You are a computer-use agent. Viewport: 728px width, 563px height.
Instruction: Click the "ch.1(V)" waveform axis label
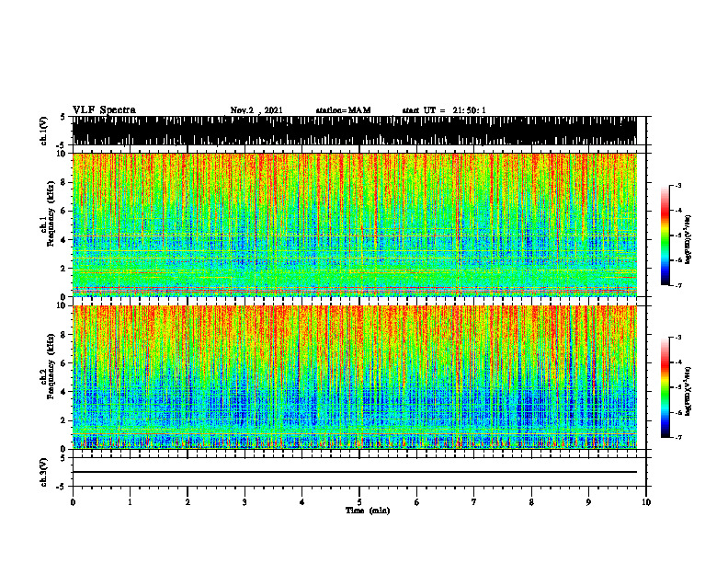(x=43, y=131)
